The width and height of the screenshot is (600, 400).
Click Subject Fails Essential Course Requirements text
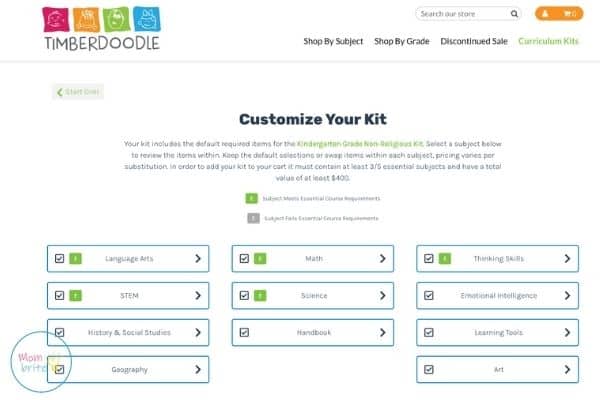(x=321, y=218)
